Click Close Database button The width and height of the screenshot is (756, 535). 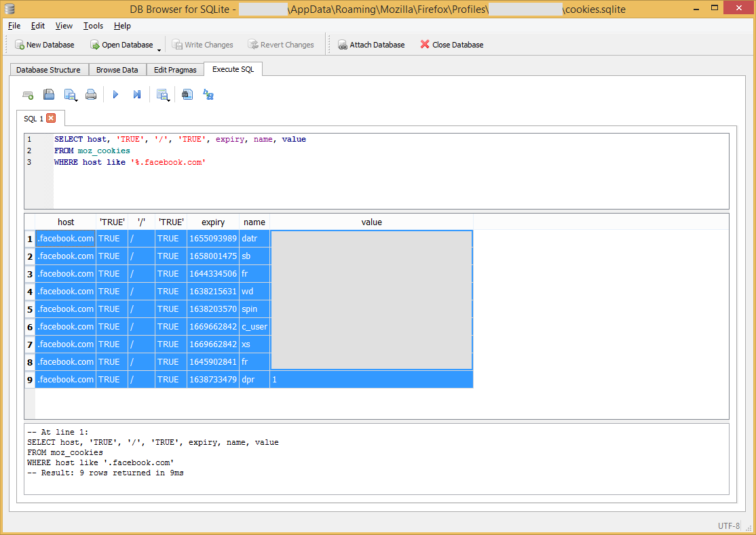tap(452, 45)
